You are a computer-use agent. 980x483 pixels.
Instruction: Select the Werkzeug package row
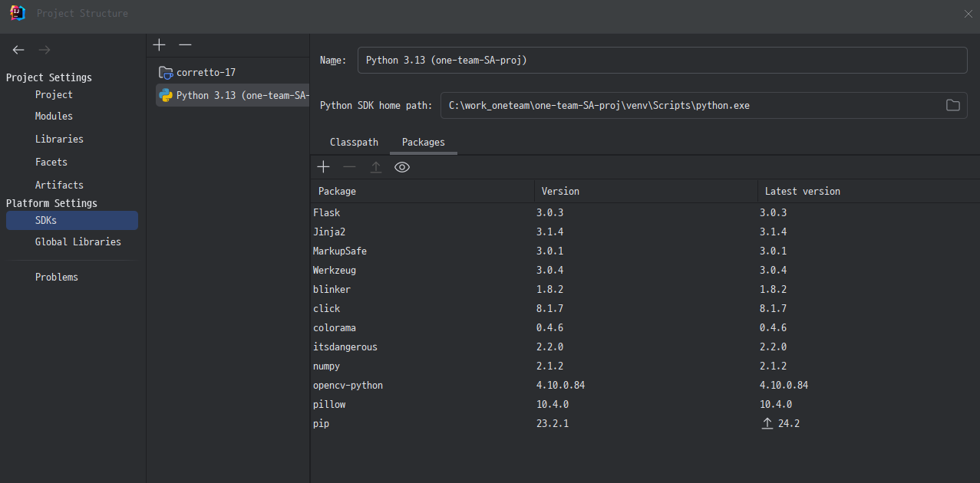pos(645,270)
